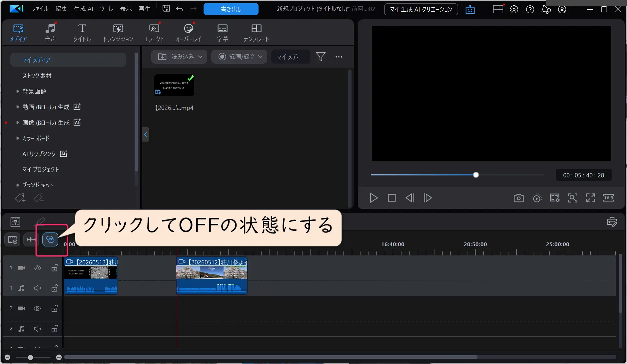Redo the last undone action
The height and width of the screenshot is (364, 627).
pos(193,9)
